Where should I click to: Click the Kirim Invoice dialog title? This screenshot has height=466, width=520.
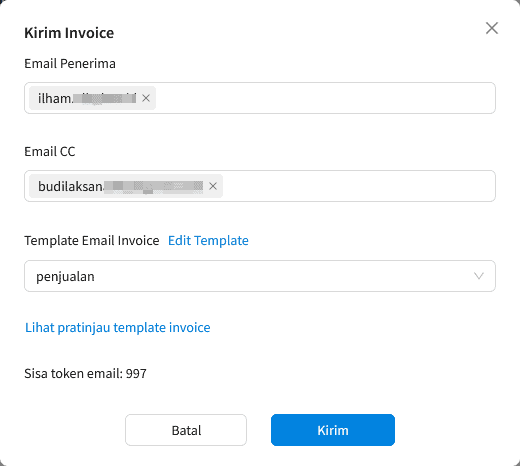click(69, 33)
